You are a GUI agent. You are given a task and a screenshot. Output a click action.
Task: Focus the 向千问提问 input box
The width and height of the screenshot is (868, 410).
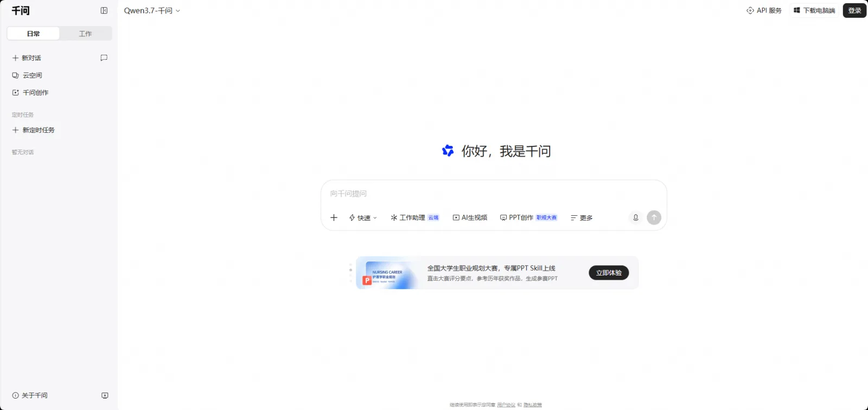pos(494,194)
